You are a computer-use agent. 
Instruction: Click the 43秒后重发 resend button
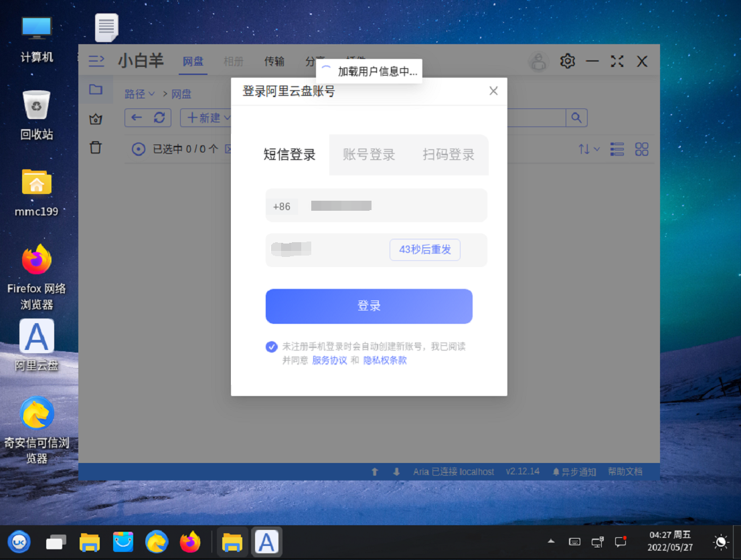pyautogui.click(x=425, y=250)
